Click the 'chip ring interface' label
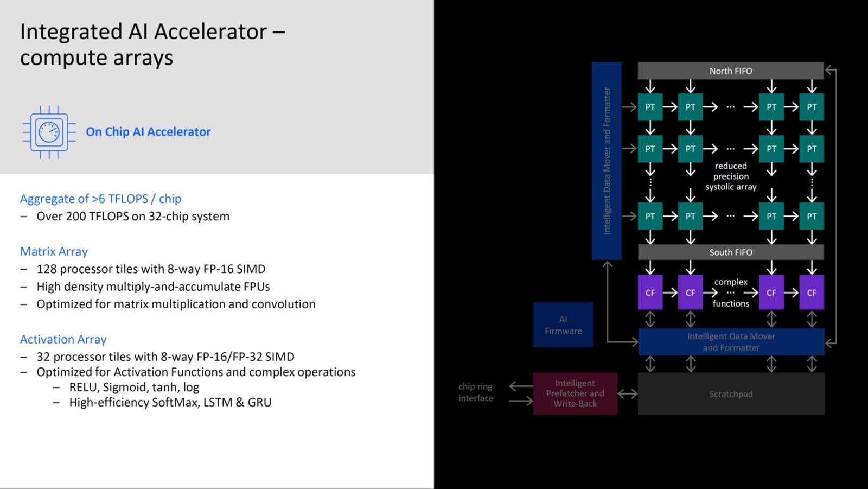The image size is (868, 489). point(475,392)
